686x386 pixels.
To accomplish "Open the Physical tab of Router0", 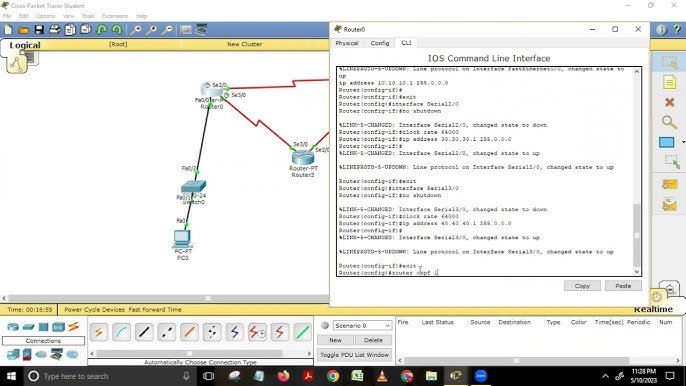I will tap(346, 43).
